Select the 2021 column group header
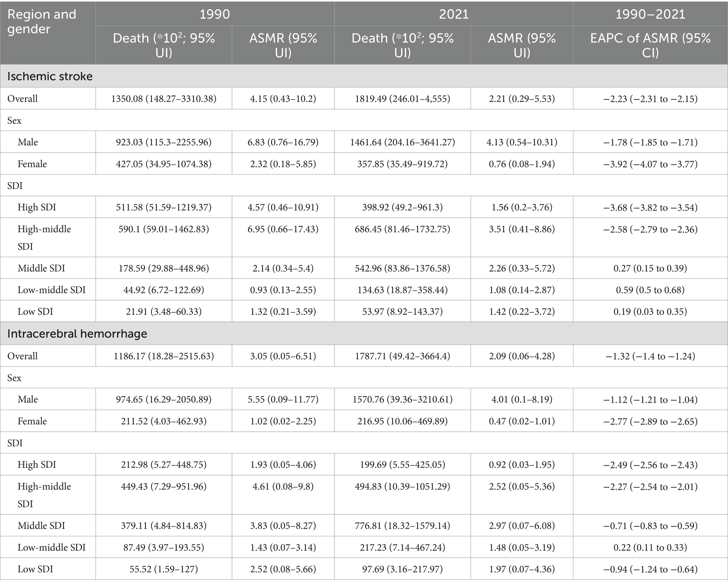 tap(454, 14)
